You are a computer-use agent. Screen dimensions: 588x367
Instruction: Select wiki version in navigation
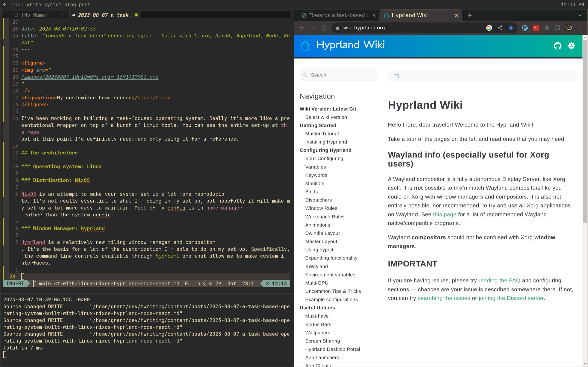coord(326,117)
